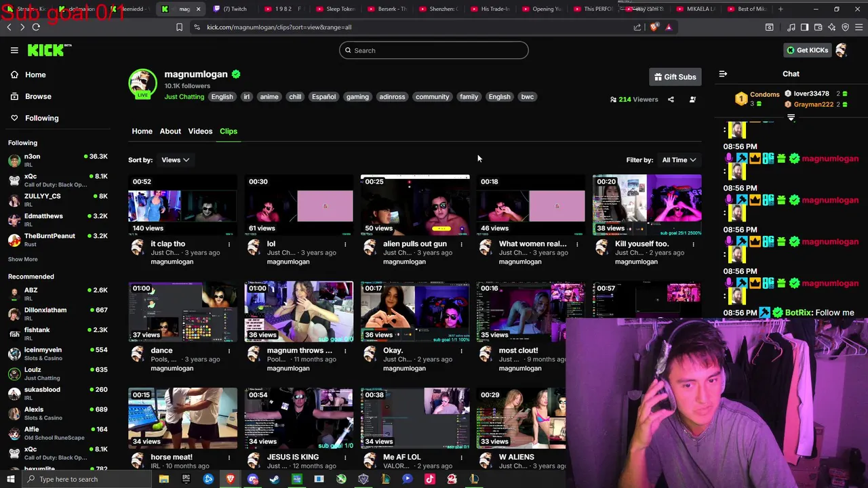Open TikTok taskbar icon
868x488 pixels.
(x=429, y=479)
